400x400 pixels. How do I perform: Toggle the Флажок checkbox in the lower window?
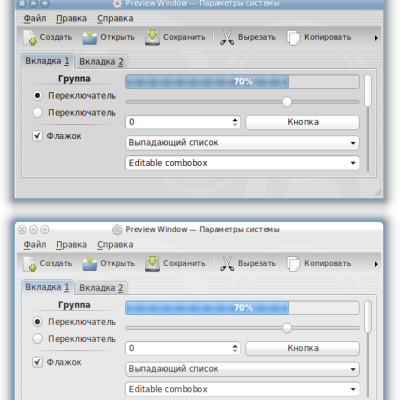tap(37, 362)
